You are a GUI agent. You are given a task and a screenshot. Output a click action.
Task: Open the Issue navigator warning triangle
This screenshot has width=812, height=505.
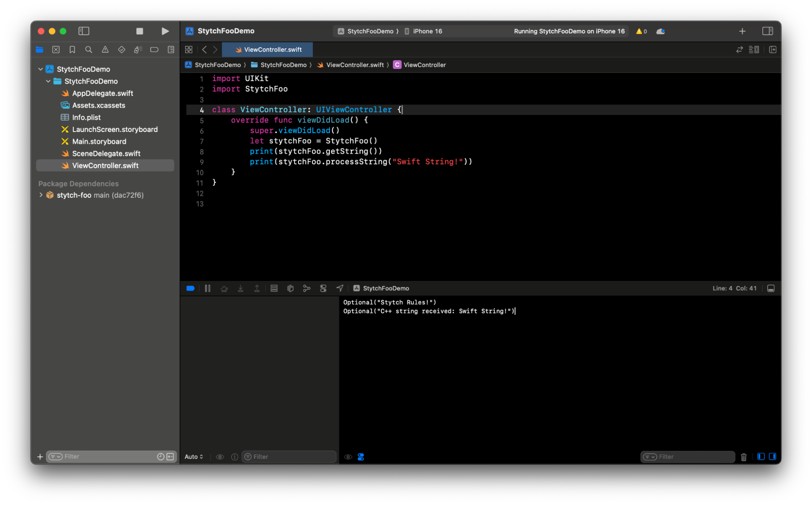click(x=105, y=50)
